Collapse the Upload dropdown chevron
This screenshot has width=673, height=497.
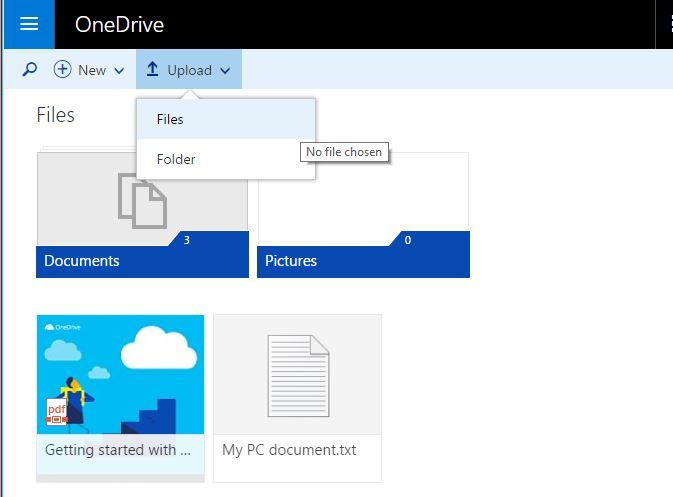(x=225, y=71)
